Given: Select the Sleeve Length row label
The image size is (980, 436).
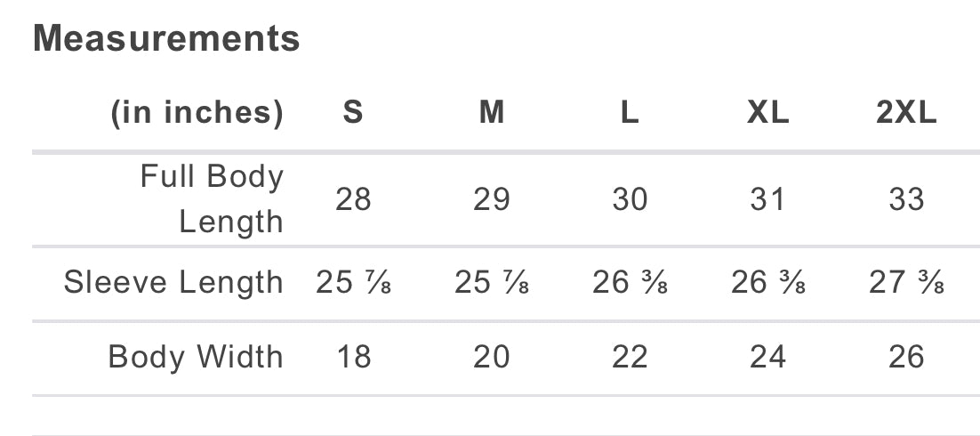Looking at the screenshot, I should [173, 282].
